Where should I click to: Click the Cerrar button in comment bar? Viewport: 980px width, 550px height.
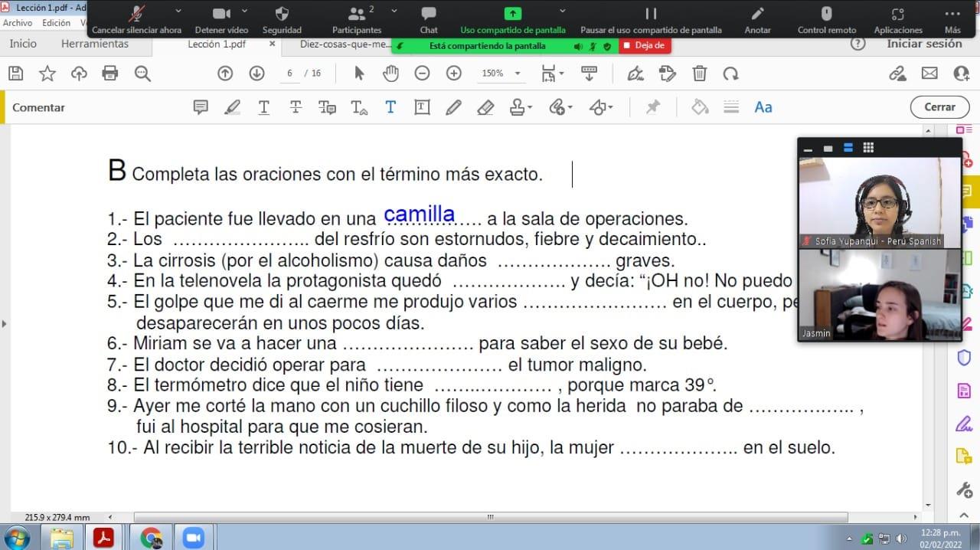[939, 107]
